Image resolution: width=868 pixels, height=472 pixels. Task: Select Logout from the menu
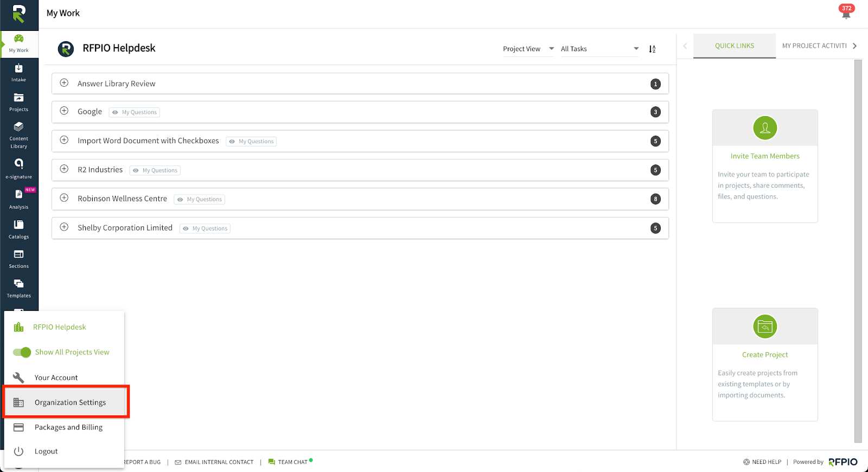pyautogui.click(x=64, y=451)
